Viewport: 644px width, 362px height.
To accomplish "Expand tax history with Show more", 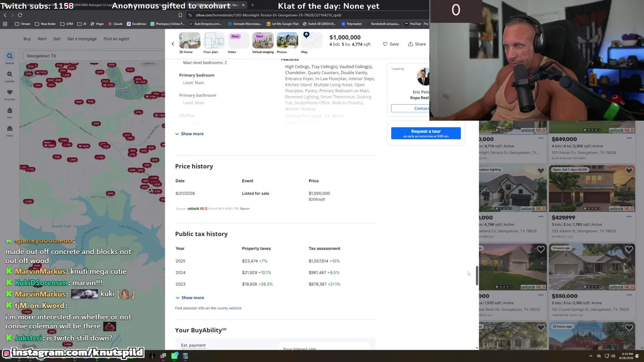I will [189, 298].
